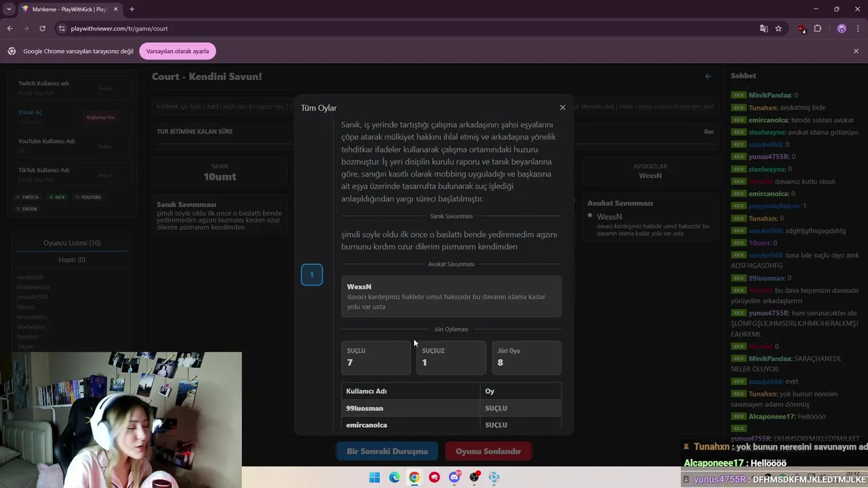Click the Bağlantıyı Kes button

click(100, 117)
